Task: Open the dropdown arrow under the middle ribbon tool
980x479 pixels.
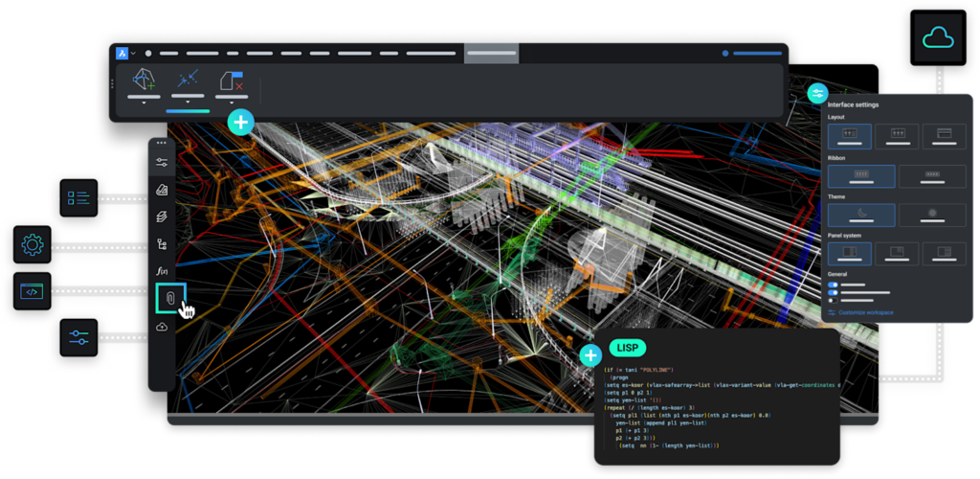Action: pyautogui.click(x=188, y=102)
